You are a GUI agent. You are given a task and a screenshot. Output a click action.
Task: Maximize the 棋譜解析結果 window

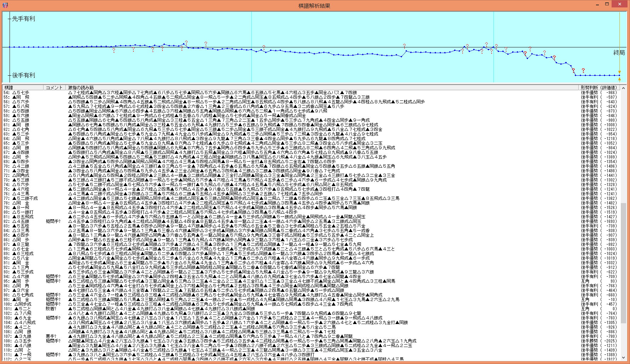pos(607,4)
